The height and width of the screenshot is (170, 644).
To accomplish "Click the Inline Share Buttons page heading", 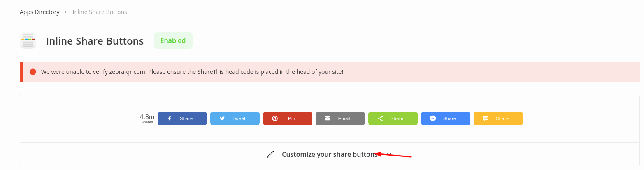I will (x=95, y=41).
